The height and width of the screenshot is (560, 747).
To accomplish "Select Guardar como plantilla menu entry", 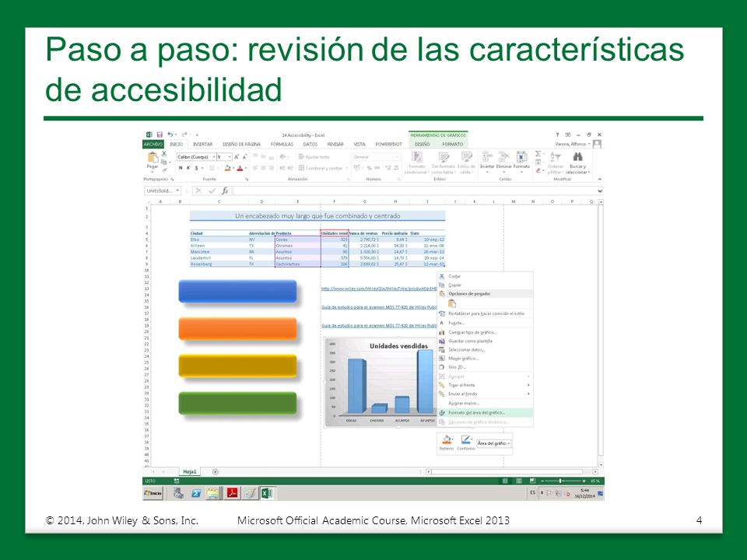I will click(485, 341).
